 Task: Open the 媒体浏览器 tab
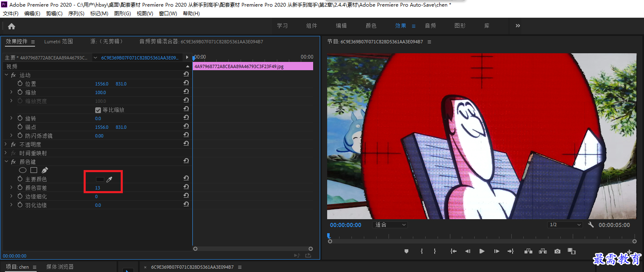[60, 267]
